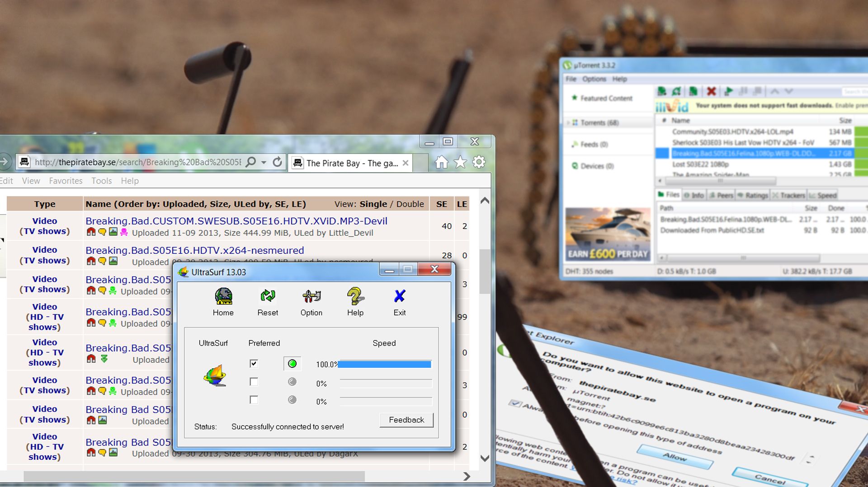The image size is (868, 487).
Task: Toggle the Always ask checkbox in Explorer dialog
Action: [515, 403]
